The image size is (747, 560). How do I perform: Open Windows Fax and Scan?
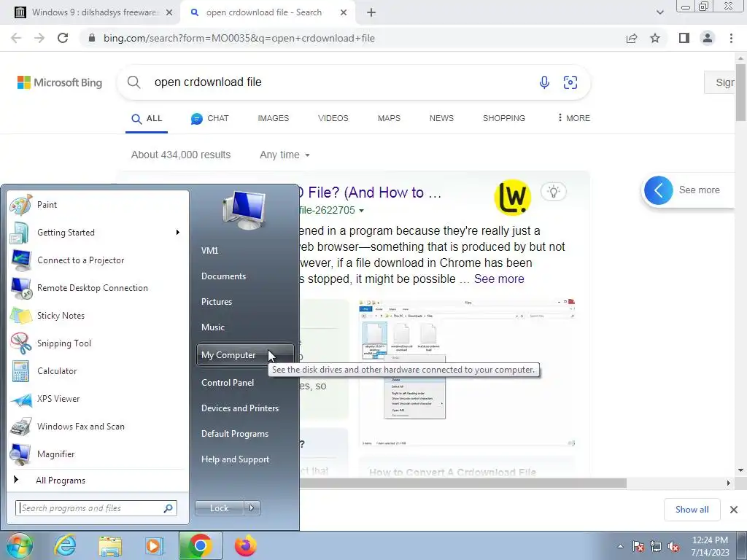coord(98,426)
